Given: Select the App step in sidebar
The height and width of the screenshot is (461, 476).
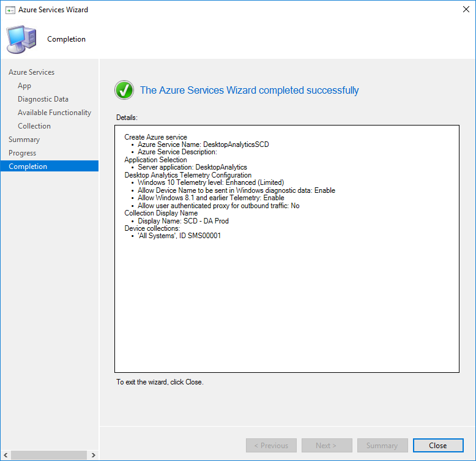Looking at the screenshot, I should 24,86.
